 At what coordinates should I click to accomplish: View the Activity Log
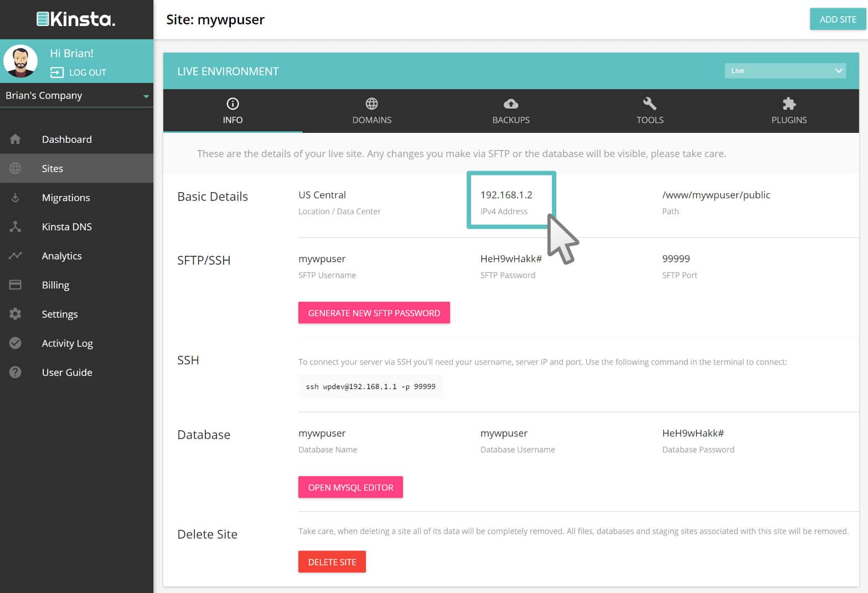click(x=76, y=343)
